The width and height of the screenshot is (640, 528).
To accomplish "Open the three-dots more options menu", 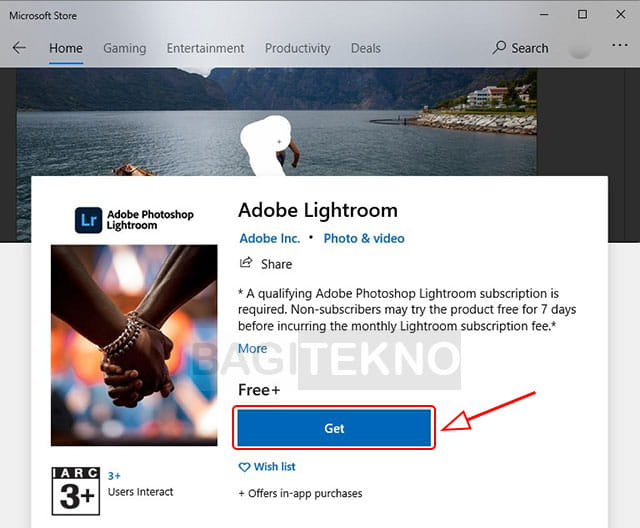I will (620, 45).
